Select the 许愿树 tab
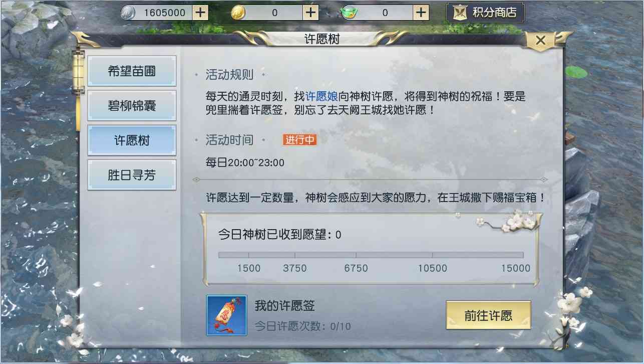Image resolution: width=644 pixels, height=364 pixels. click(x=132, y=140)
